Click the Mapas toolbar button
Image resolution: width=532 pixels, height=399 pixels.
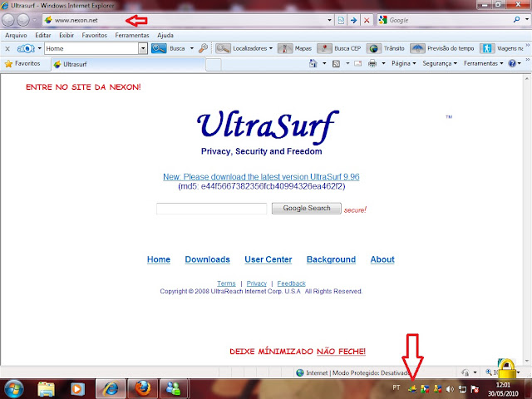[x=294, y=48]
